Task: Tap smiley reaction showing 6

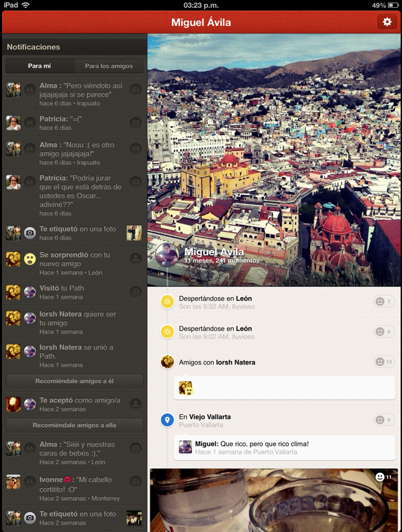Action: pyautogui.click(x=384, y=331)
